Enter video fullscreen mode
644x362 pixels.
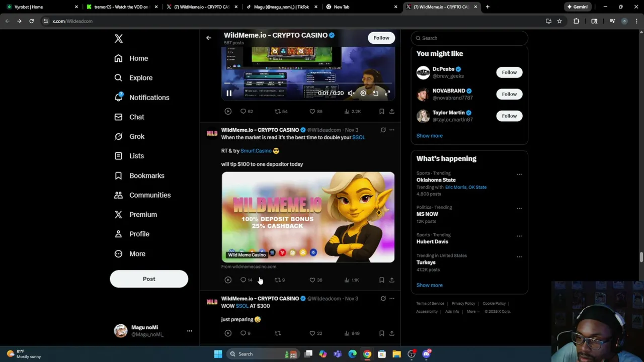click(387, 93)
